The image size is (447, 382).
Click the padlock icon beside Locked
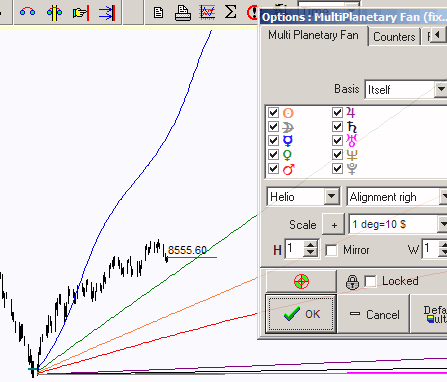pyautogui.click(x=352, y=282)
